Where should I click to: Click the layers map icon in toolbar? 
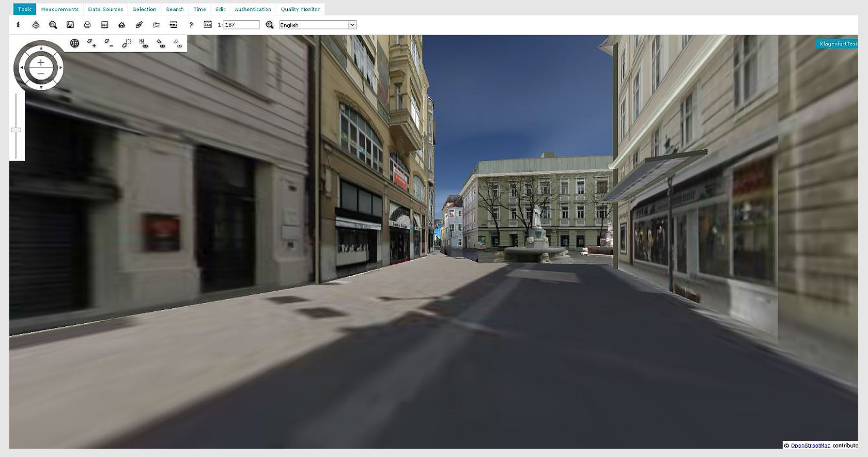pos(36,25)
